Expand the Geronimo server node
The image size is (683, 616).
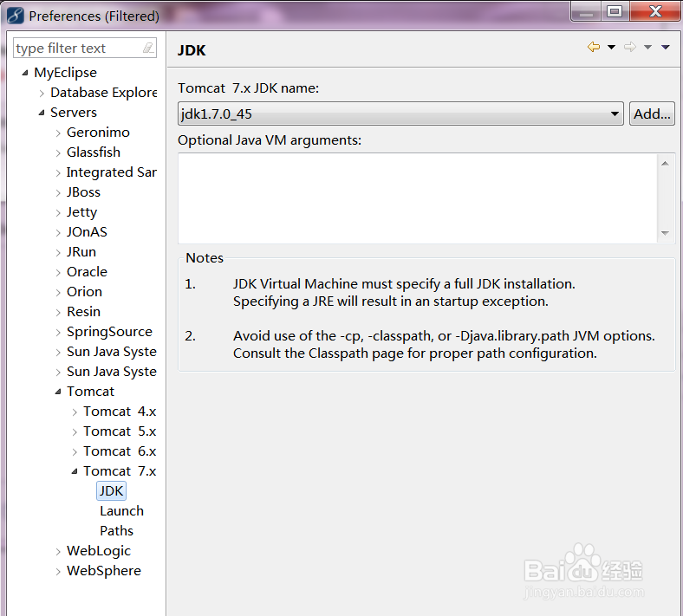point(58,133)
